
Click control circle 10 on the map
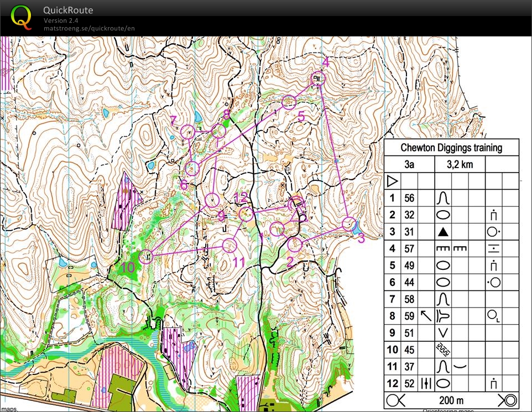coord(146,255)
